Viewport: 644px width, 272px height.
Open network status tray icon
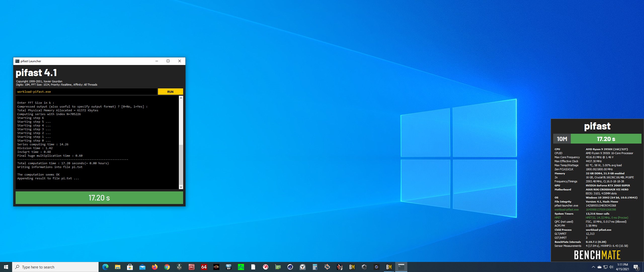tap(605, 267)
